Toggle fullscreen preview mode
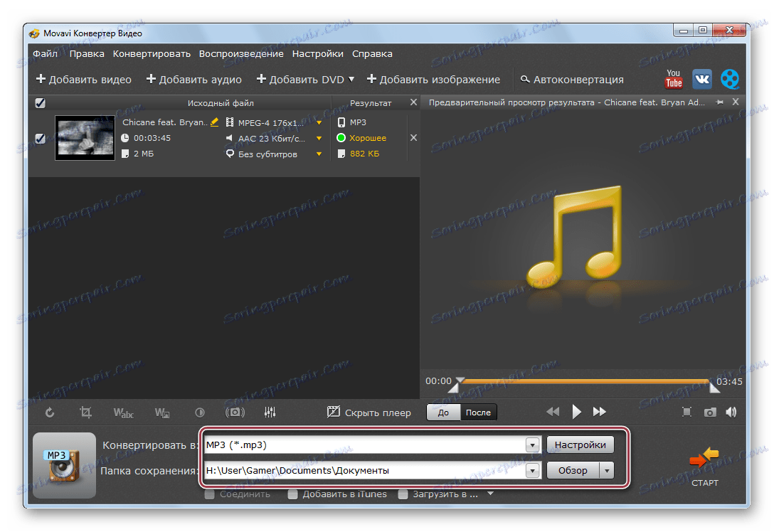Viewport: 774px width, 532px height. point(686,412)
